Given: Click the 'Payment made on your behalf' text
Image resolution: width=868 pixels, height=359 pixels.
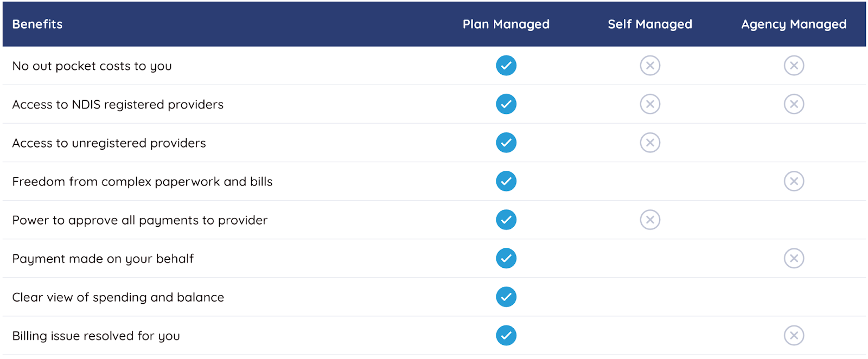Looking at the screenshot, I should (103, 259).
